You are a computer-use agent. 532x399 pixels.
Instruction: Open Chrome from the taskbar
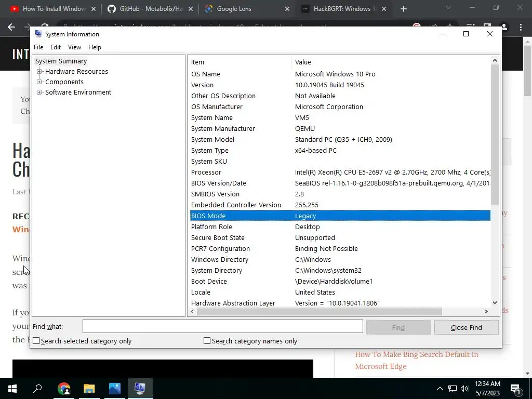(x=64, y=388)
